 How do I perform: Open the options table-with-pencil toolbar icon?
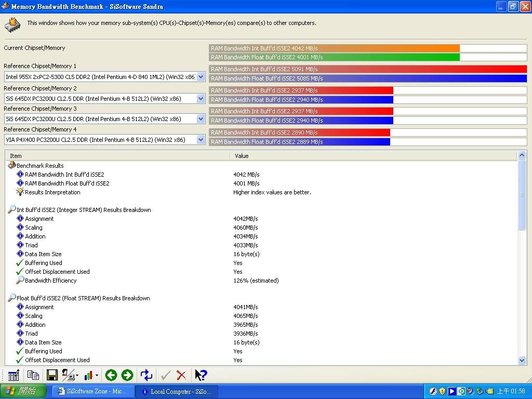click(14, 375)
